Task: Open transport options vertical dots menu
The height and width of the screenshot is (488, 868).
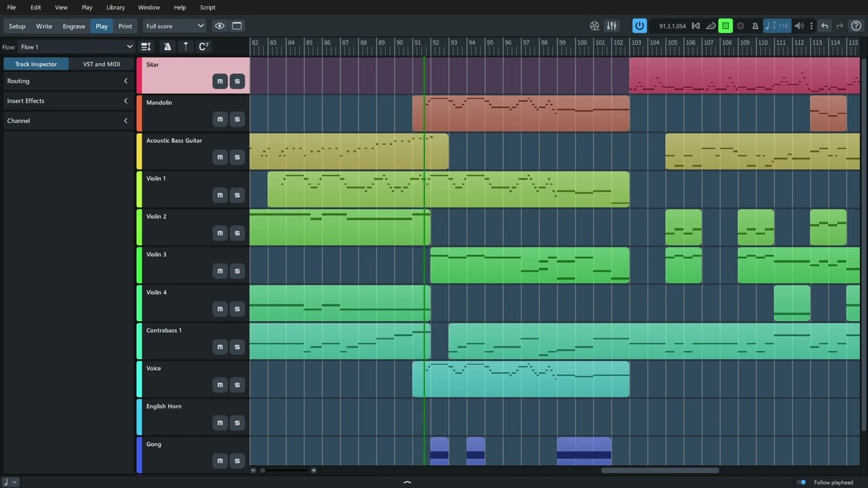Action: (811, 26)
